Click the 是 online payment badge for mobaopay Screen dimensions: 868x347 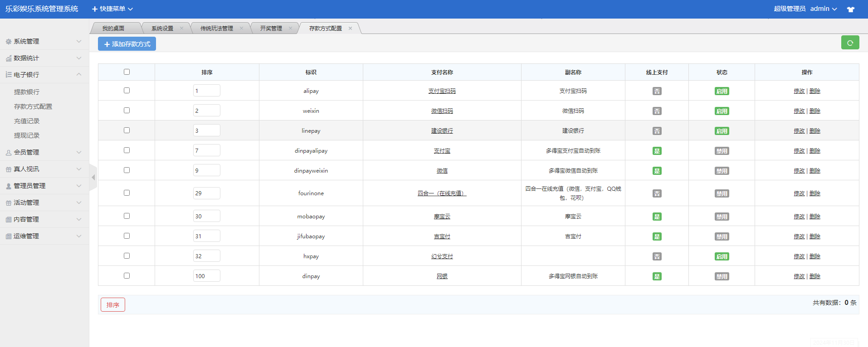coord(657,217)
